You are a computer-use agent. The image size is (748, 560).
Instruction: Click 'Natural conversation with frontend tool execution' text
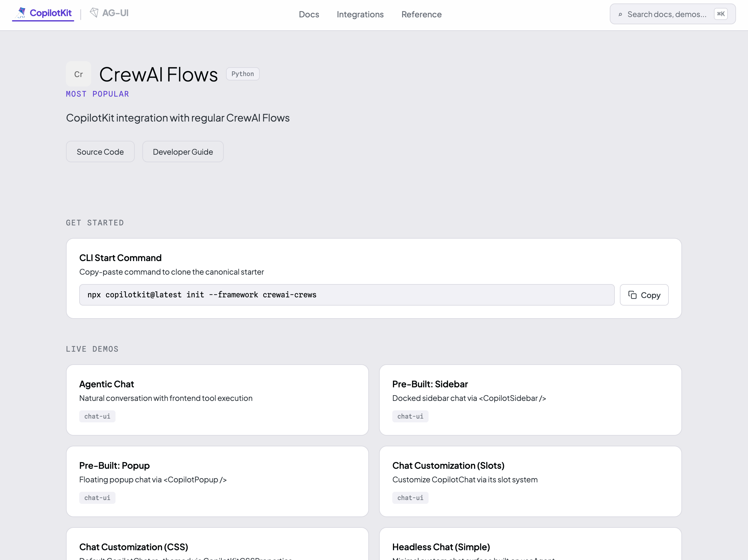pyautogui.click(x=166, y=398)
